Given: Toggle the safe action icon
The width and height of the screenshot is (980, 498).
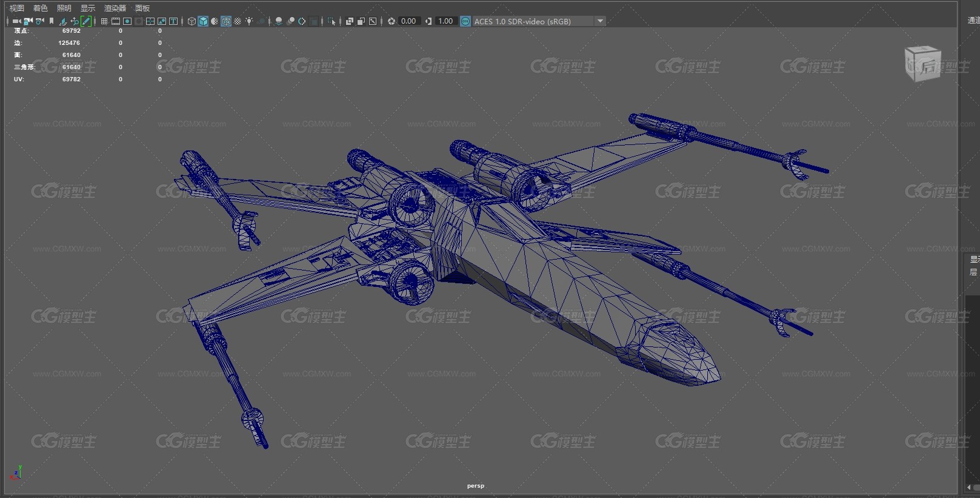Looking at the screenshot, I should 162,21.
